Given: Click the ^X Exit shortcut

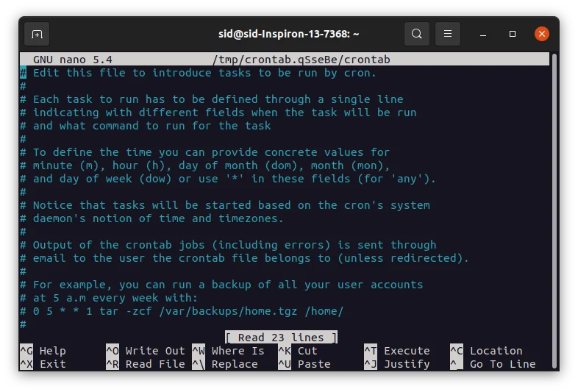Looking at the screenshot, I should click(x=43, y=364).
